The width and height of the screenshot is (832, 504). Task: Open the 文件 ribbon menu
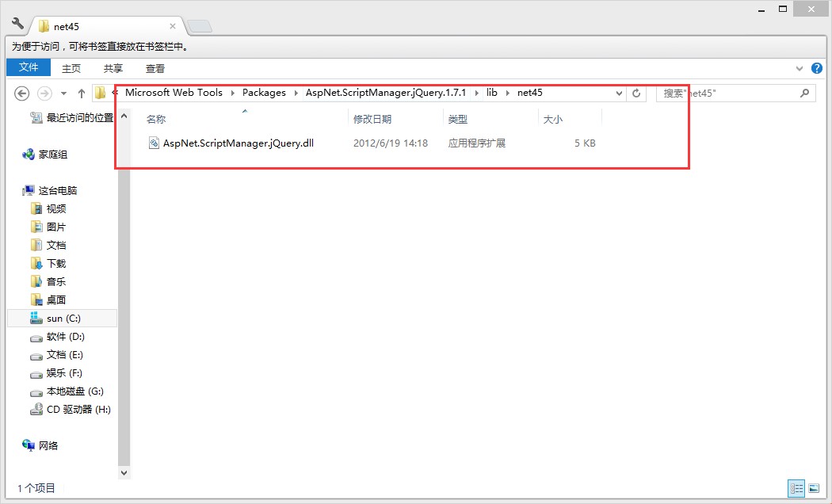[x=29, y=67]
